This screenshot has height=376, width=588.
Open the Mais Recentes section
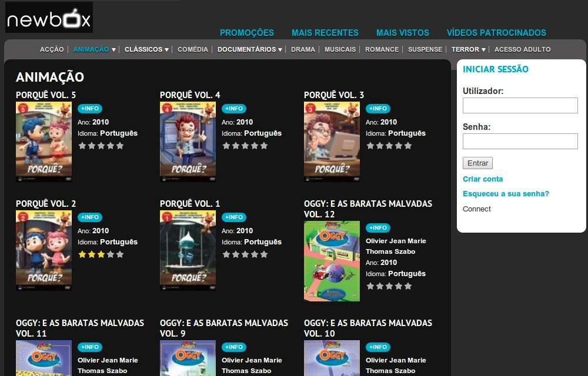pyautogui.click(x=325, y=33)
